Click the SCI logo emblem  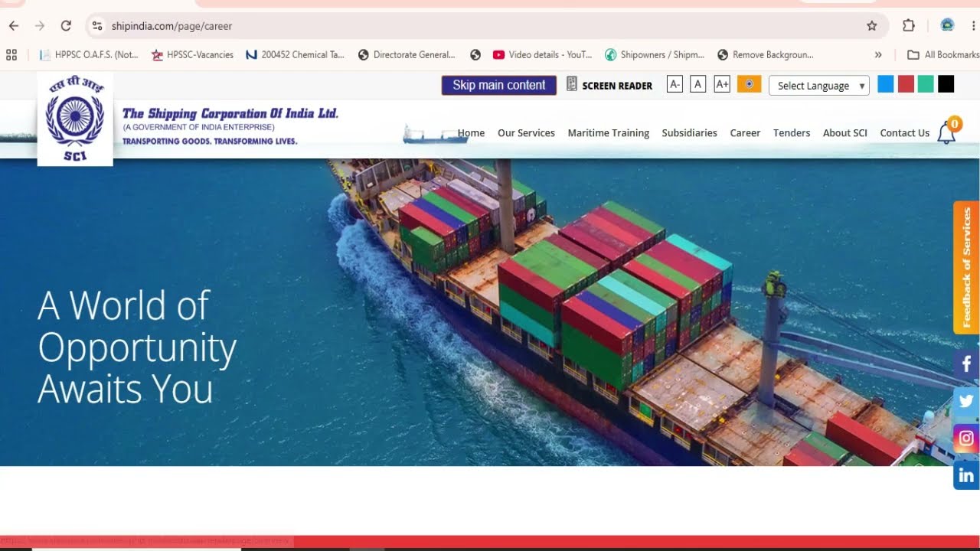click(x=75, y=119)
